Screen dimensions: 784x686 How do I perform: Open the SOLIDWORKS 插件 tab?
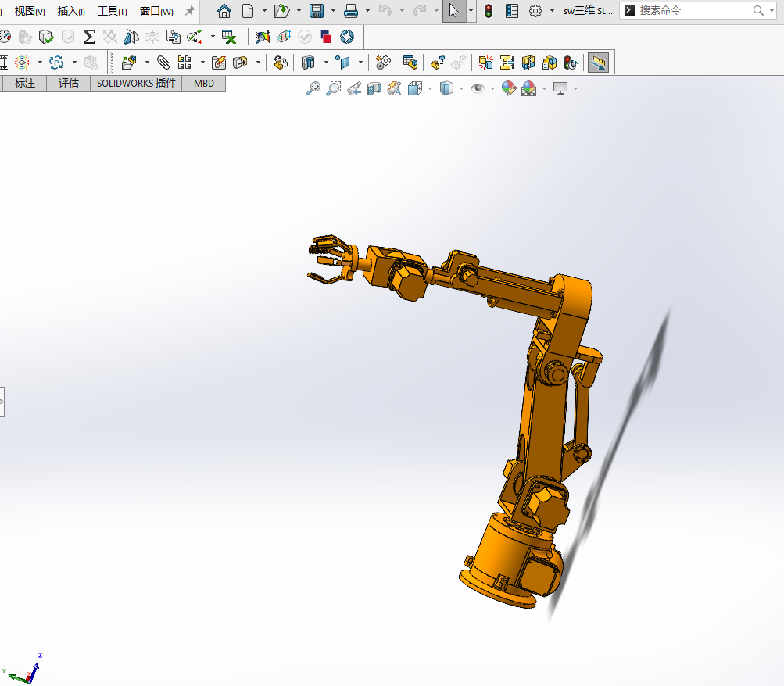tap(136, 83)
